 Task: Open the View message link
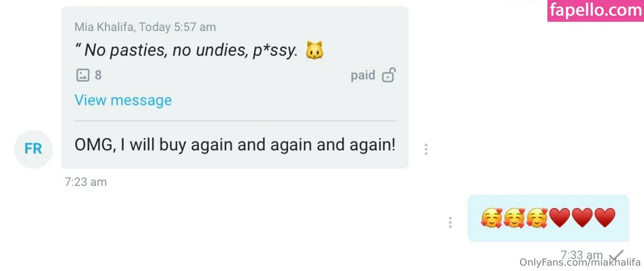click(x=123, y=100)
